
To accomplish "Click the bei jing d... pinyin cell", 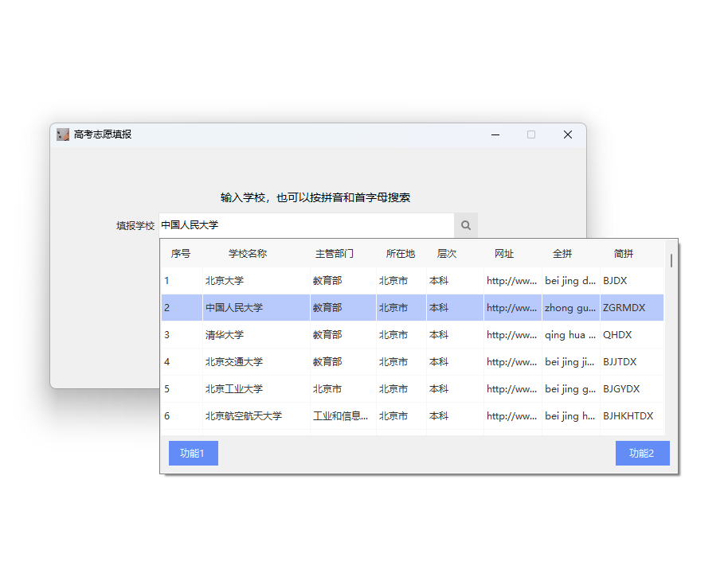I will pos(570,281).
